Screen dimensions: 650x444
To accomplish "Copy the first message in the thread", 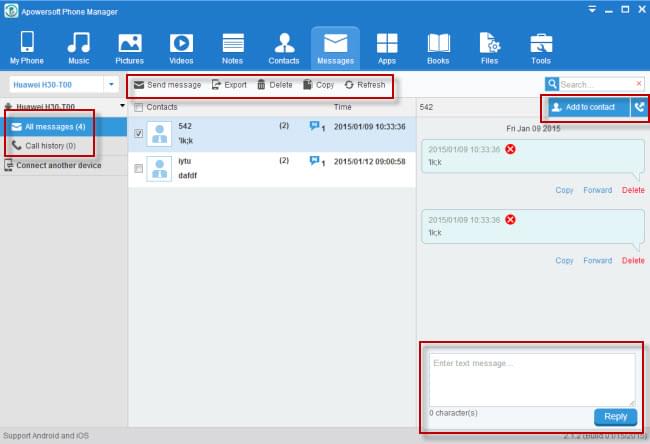I will tap(564, 190).
